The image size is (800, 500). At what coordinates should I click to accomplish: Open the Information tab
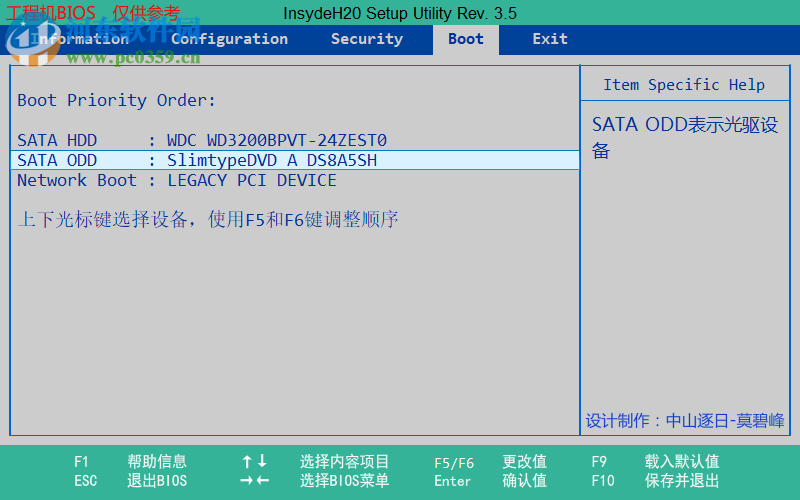(x=80, y=39)
